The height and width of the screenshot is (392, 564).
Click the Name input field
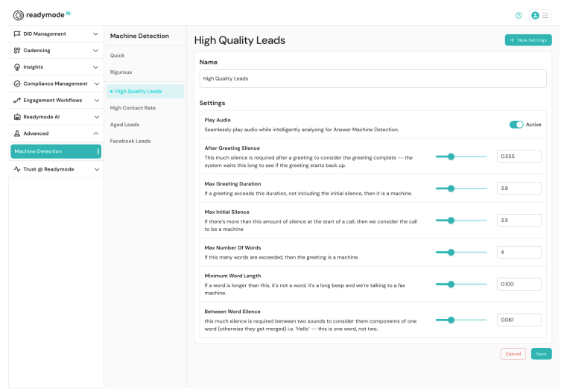373,78
